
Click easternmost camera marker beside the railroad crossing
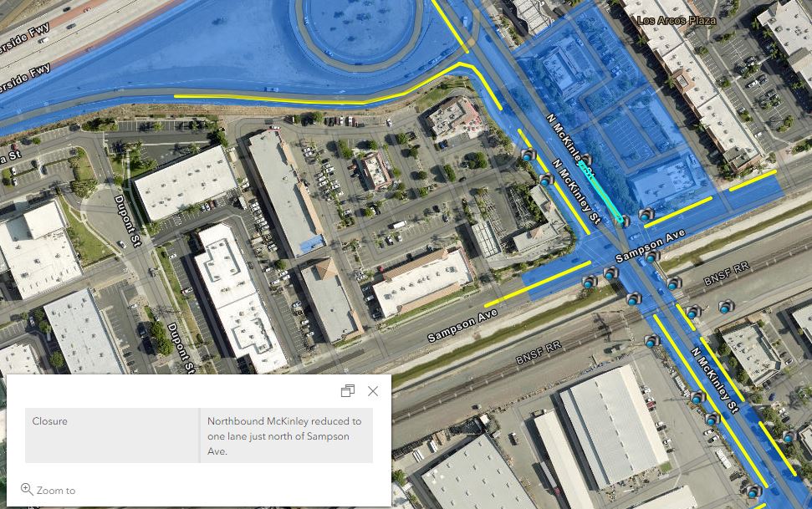pos(727,307)
